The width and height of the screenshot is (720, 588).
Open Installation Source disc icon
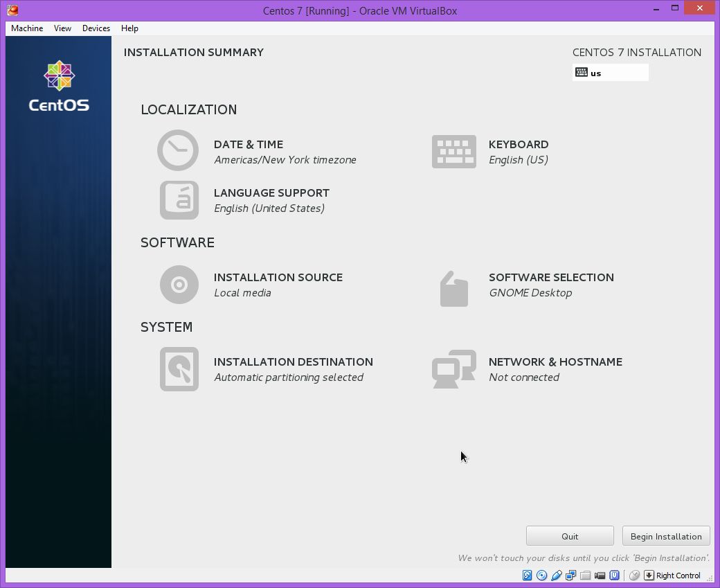pyautogui.click(x=179, y=285)
